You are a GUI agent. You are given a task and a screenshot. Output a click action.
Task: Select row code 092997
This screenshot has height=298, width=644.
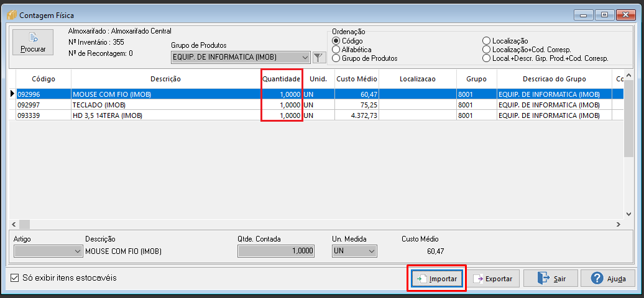[x=44, y=105]
